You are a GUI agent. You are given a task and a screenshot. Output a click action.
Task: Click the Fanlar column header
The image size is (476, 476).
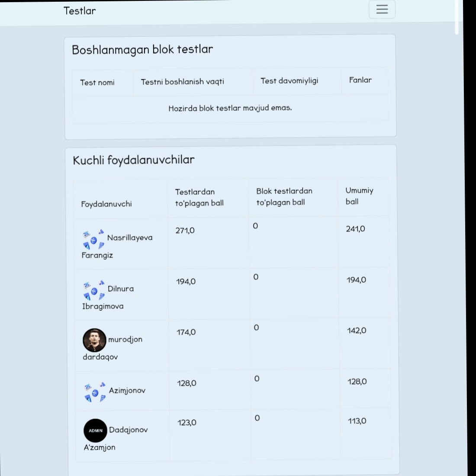tap(360, 80)
